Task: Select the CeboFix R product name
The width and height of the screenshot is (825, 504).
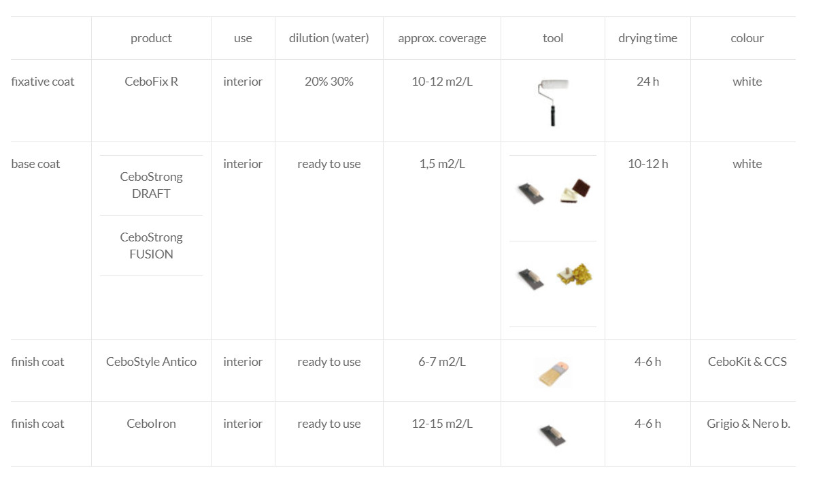Action: pyautogui.click(x=151, y=82)
